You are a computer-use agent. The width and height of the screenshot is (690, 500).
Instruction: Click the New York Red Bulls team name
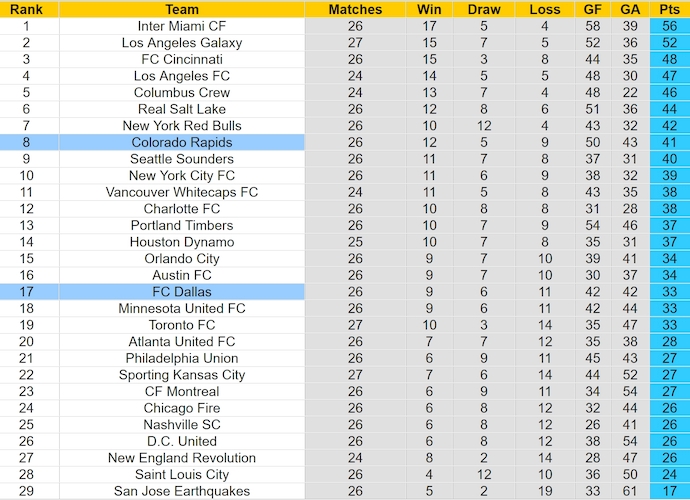click(x=182, y=126)
